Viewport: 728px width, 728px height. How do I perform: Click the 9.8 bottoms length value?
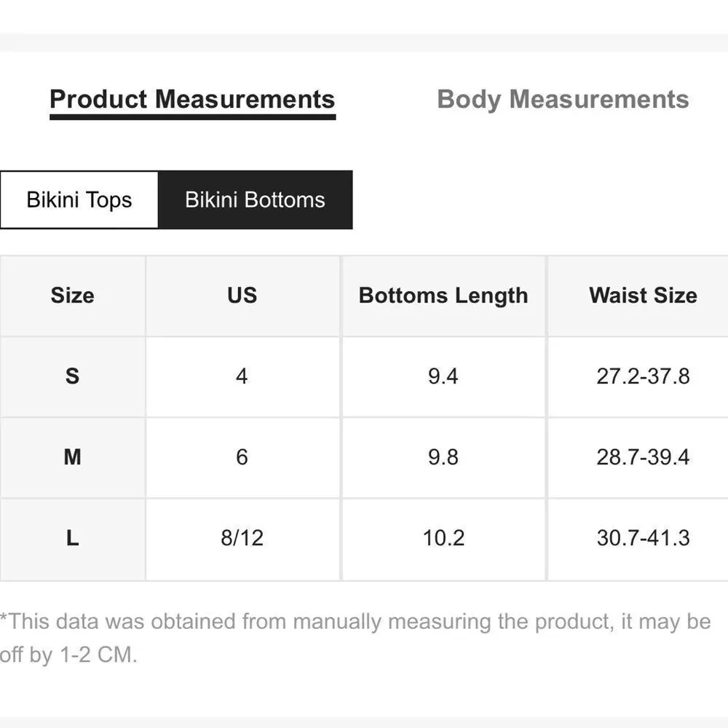tap(443, 457)
